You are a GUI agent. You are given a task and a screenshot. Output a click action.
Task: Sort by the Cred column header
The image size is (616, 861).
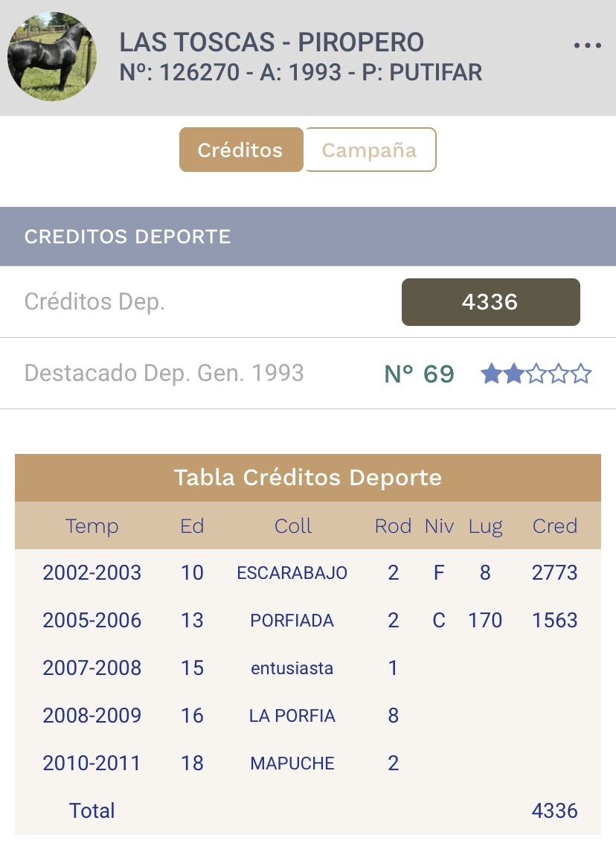point(554,526)
